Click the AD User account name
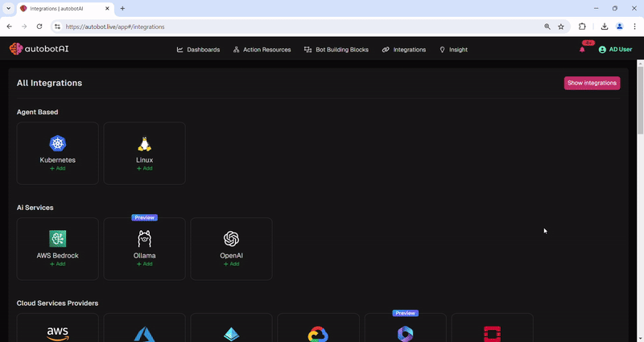The height and width of the screenshot is (342, 644). pyautogui.click(x=620, y=49)
